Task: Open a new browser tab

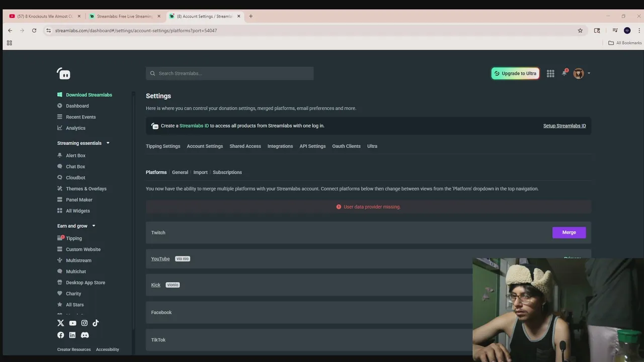Action: click(251, 16)
